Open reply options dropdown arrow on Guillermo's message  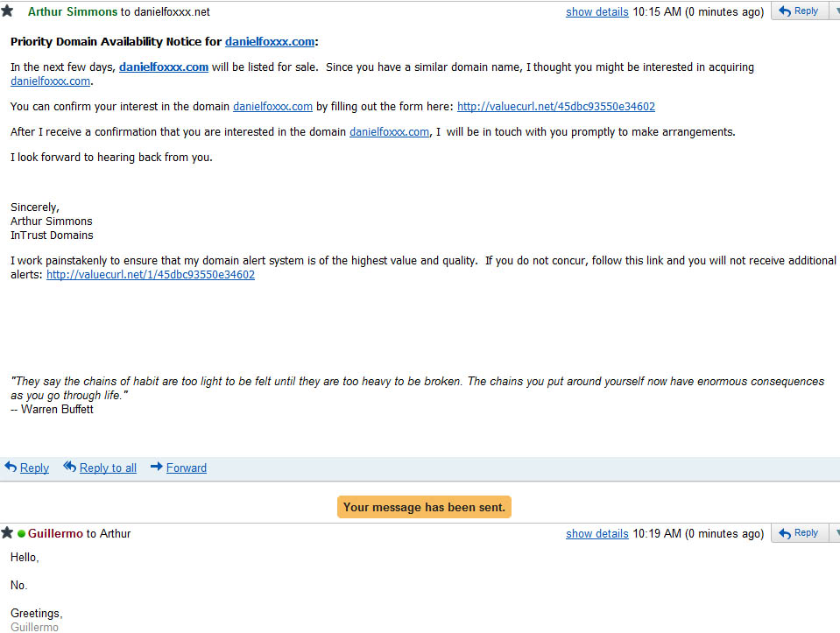[835, 533]
